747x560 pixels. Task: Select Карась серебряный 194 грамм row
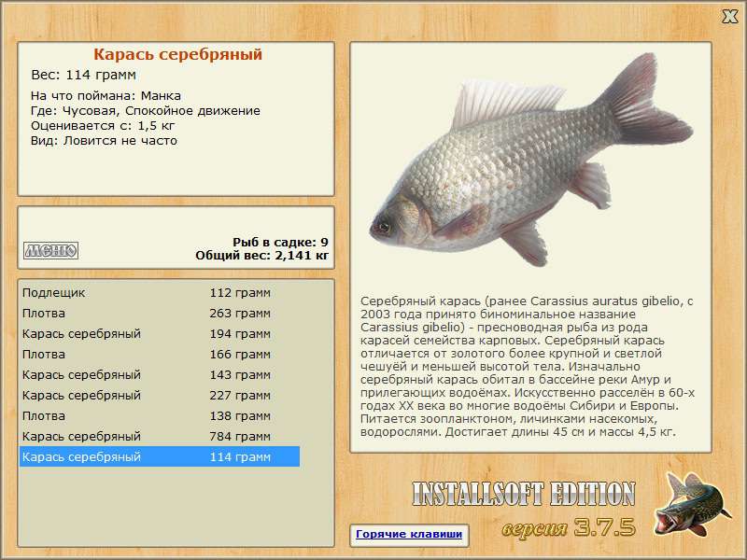click(x=160, y=334)
